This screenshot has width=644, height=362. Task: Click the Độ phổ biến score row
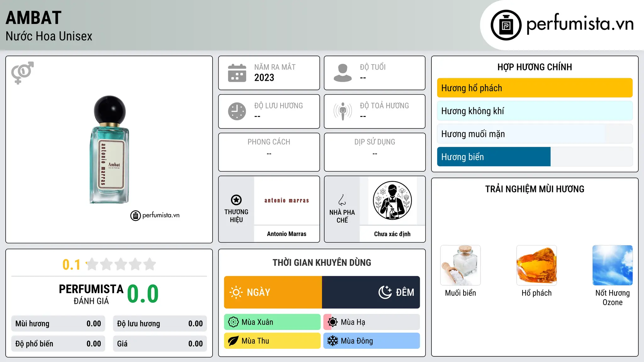58,344
